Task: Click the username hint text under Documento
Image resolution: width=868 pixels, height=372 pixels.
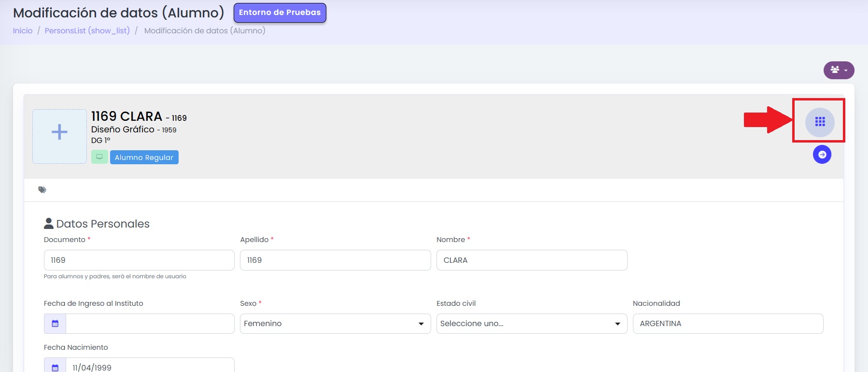Action: coord(115,276)
